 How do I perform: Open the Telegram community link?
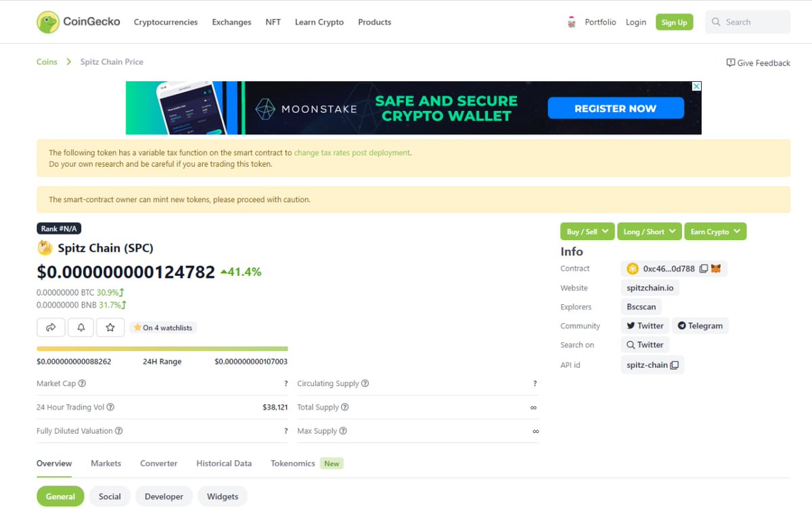point(700,326)
